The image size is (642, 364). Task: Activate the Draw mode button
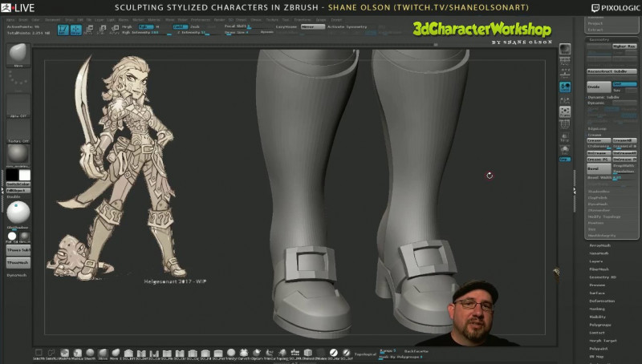(75, 30)
